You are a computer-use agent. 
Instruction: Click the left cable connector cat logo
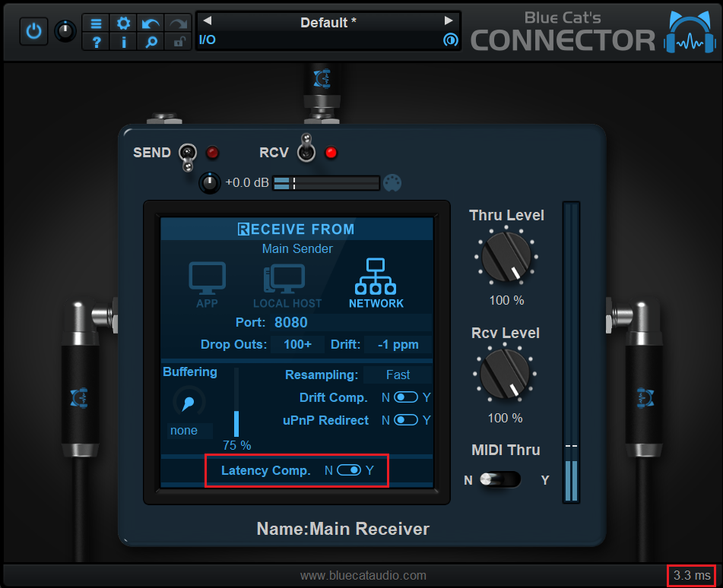tap(79, 397)
